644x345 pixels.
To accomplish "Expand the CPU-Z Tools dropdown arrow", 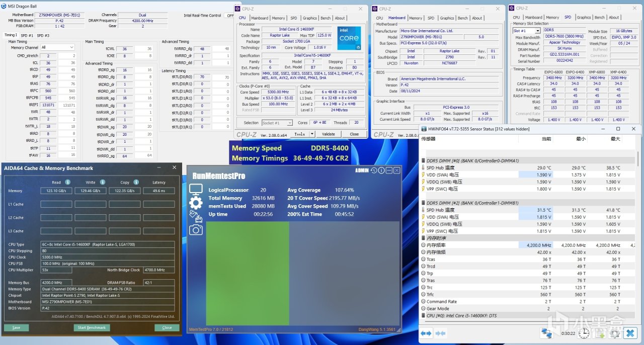I will (x=312, y=134).
